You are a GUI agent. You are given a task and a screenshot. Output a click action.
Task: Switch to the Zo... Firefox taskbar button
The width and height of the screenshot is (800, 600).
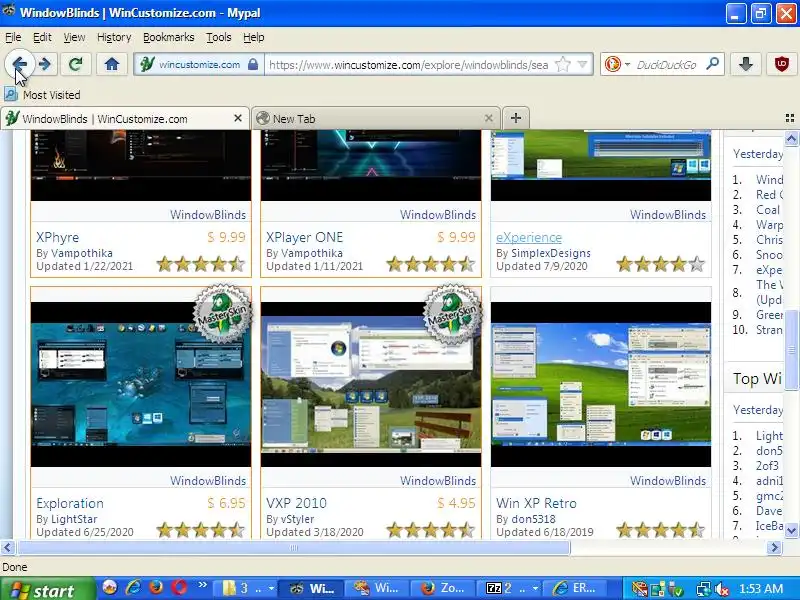(x=443, y=588)
